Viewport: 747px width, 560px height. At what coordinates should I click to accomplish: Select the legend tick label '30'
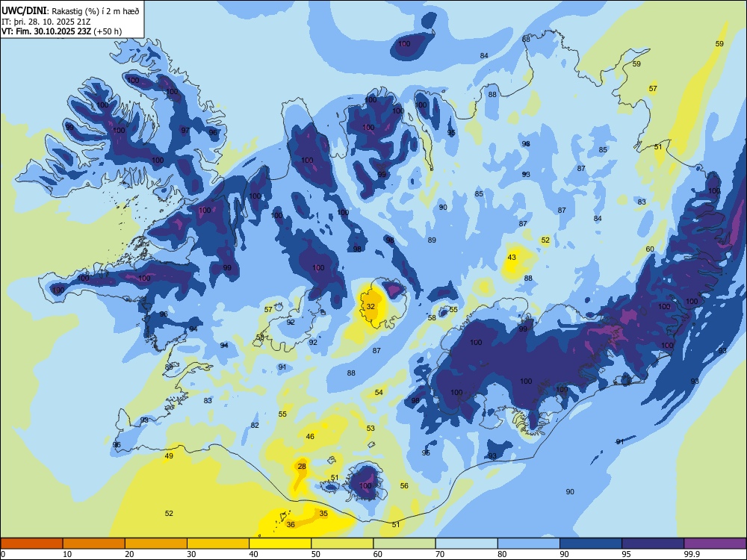(191, 554)
